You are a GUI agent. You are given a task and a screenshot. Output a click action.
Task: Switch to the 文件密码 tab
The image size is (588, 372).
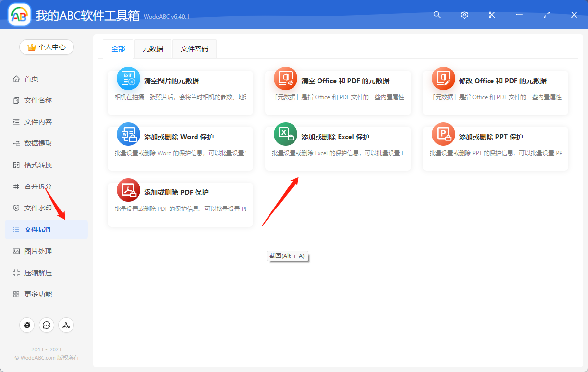(x=194, y=49)
